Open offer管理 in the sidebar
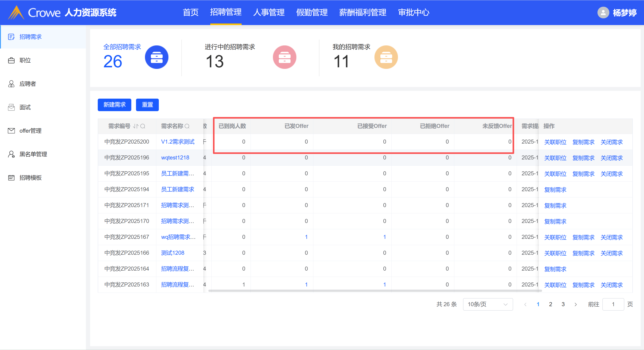Image resolution: width=644 pixels, height=350 pixels. [x=30, y=131]
